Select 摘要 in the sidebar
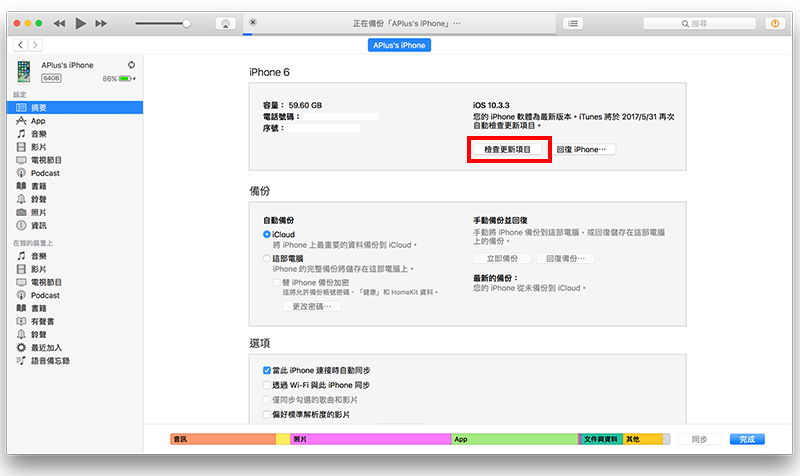This screenshot has width=800, height=476. (75, 108)
